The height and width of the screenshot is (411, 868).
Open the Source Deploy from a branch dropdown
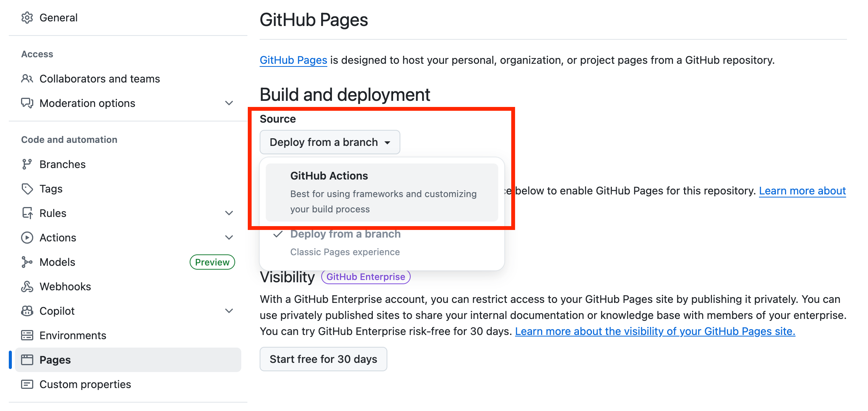[330, 142]
